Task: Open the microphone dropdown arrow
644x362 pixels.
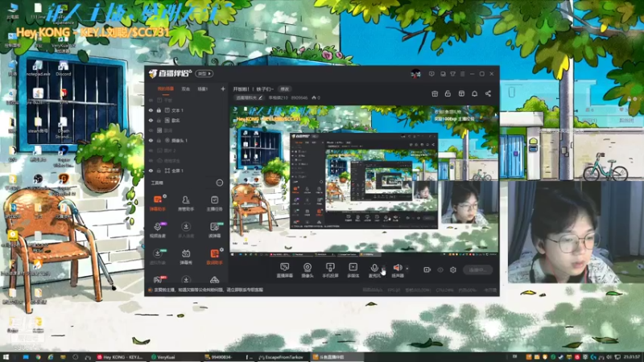Action: tap(384, 269)
